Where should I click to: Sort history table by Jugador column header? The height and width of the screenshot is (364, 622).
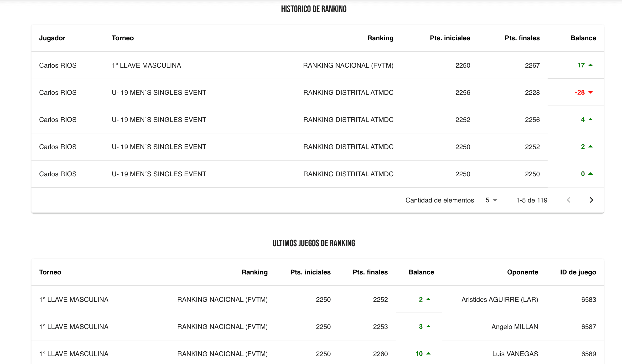coord(52,38)
